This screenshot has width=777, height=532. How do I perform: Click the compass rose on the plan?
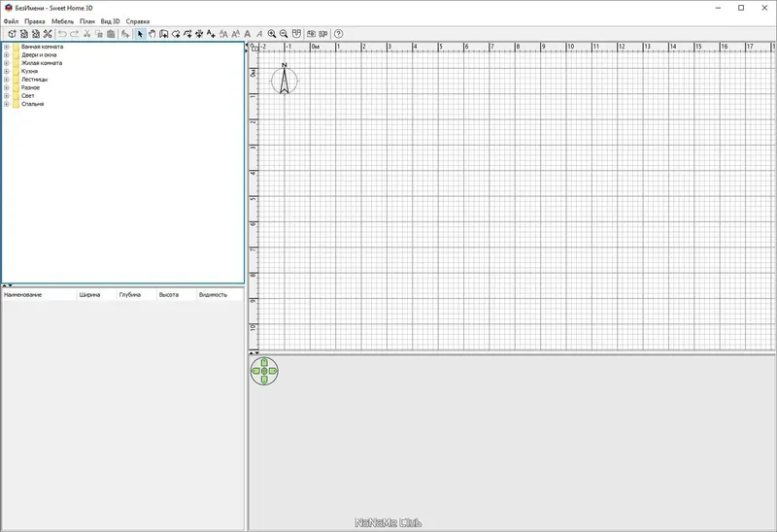(x=285, y=80)
